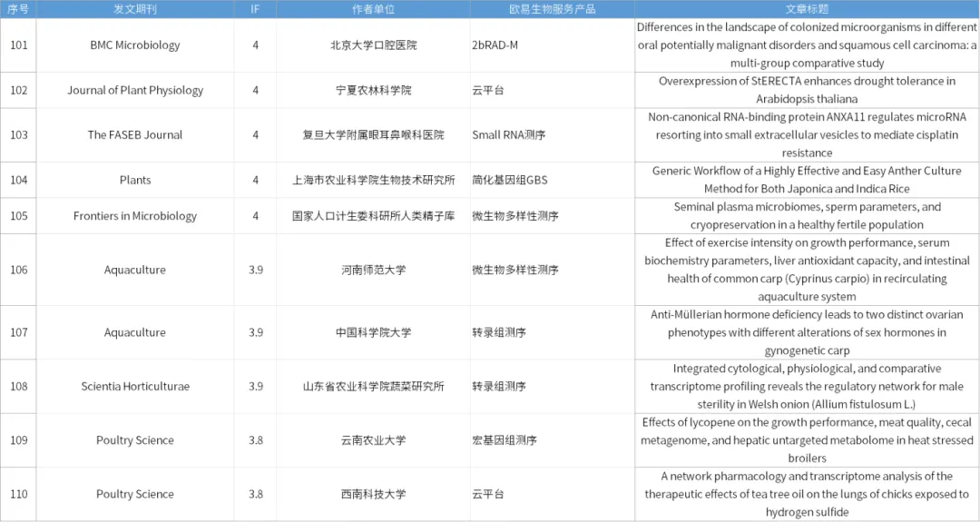Select the IF value 3.9 in row 106

pyautogui.click(x=255, y=270)
